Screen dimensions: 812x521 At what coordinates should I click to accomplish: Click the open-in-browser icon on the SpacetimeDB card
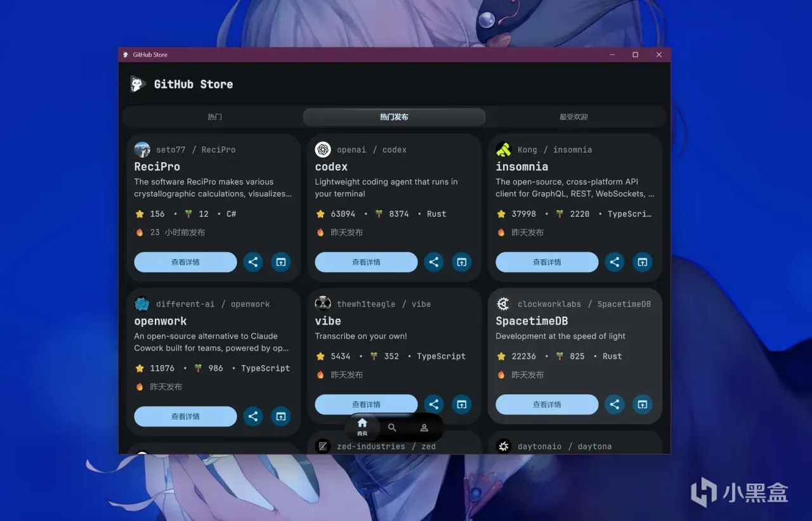[x=643, y=404]
